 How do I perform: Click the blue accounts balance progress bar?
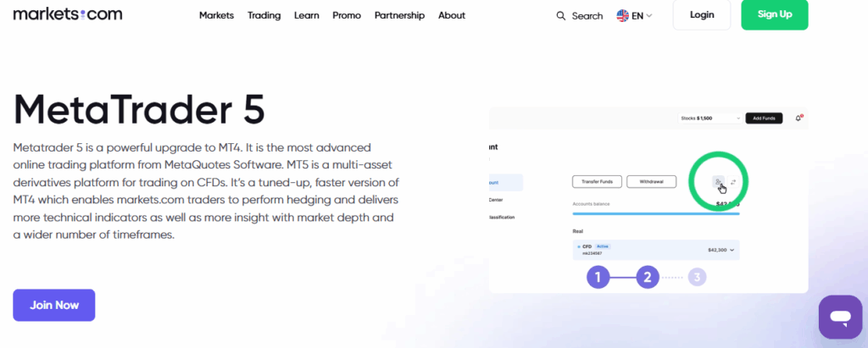[x=656, y=213]
